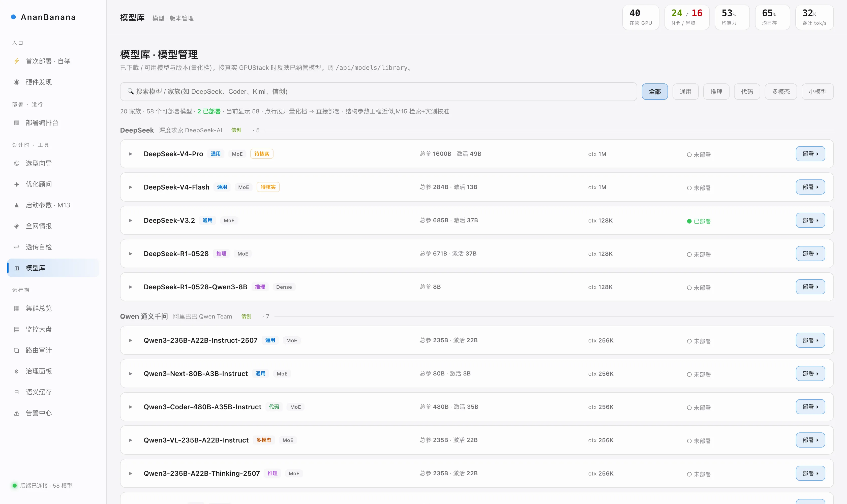
Task: Click 部署 for Qwen3-VL-235B-A22B-Instruct
Action: pos(810,440)
